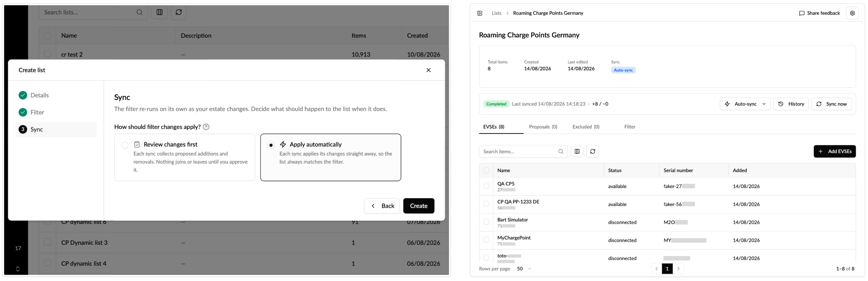Click Share feedback
868x281 pixels.
click(x=820, y=13)
